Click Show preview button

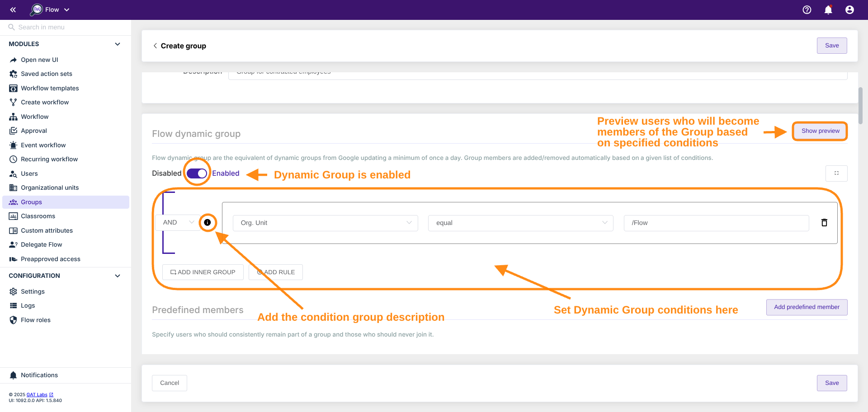point(820,131)
